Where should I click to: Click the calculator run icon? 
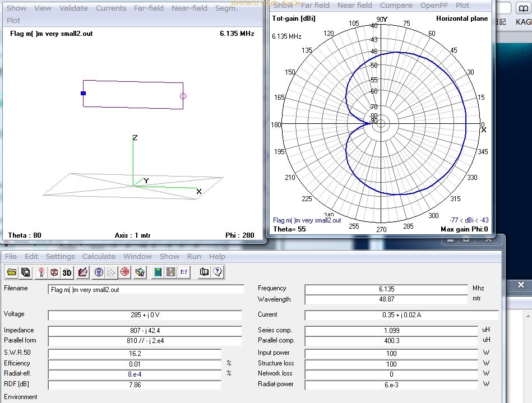(158, 272)
